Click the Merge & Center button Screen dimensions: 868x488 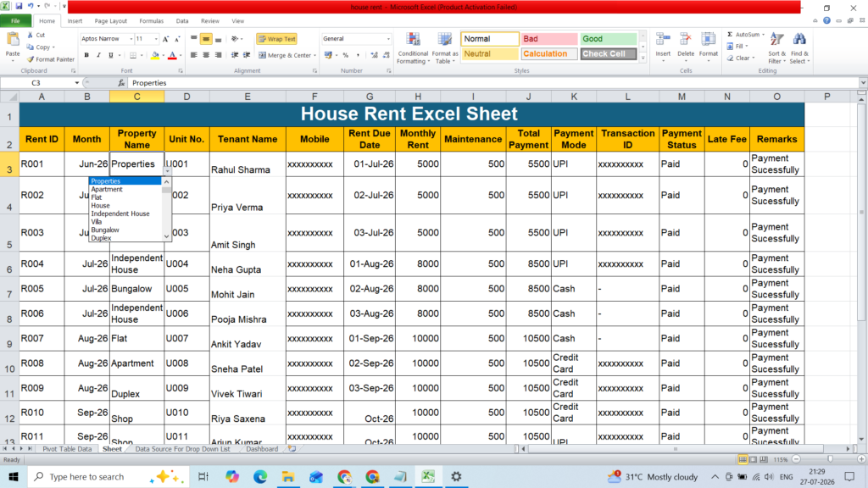pyautogui.click(x=287, y=55)
